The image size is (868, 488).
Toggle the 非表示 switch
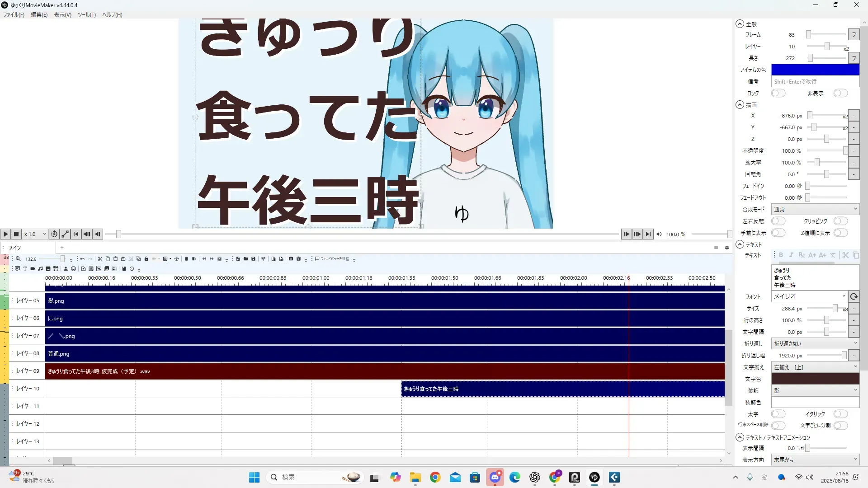840,93
